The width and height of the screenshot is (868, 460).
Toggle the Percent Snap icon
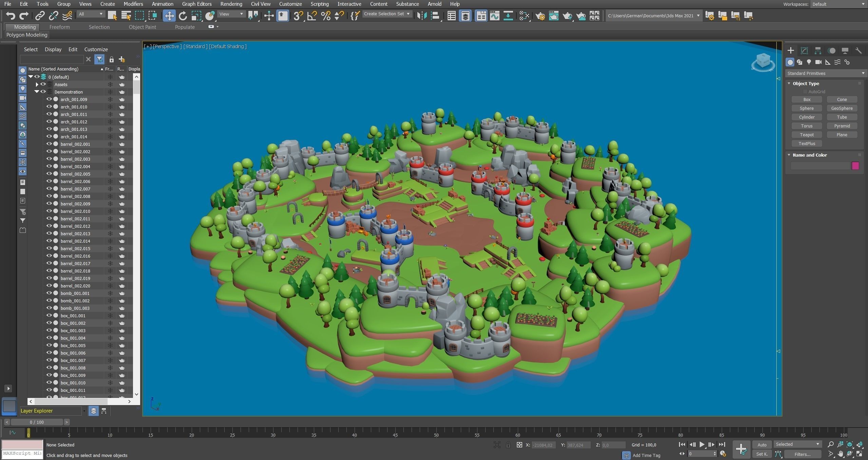tap(325, 16)
